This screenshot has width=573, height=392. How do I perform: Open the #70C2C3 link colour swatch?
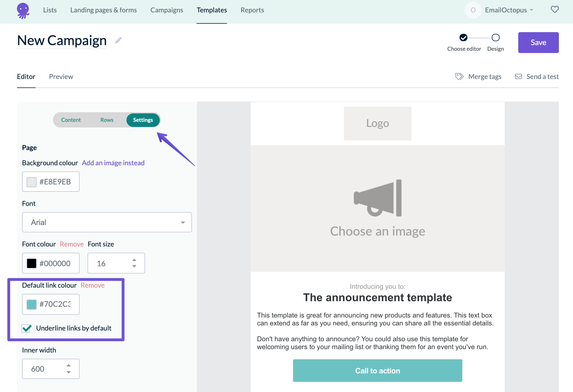(x=31, y=304)
